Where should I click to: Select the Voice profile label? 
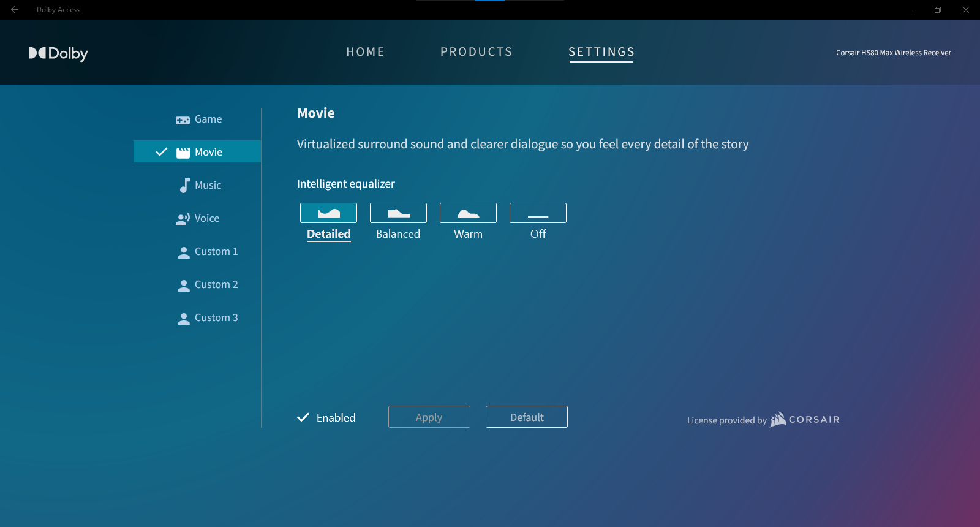tap(207, 219)
